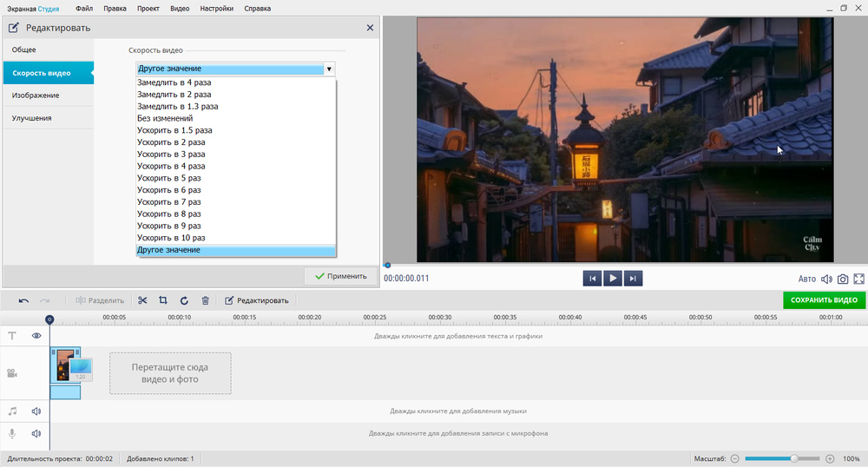Open the Файл menu
This screenshot has height=467, width=868.
click(84, 9)
